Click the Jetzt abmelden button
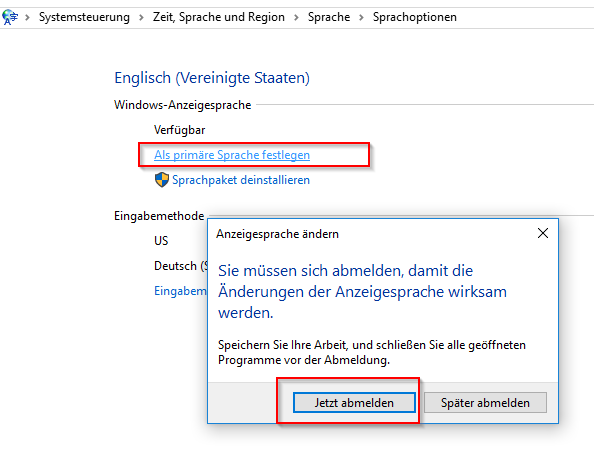 (x=354, y=402)
